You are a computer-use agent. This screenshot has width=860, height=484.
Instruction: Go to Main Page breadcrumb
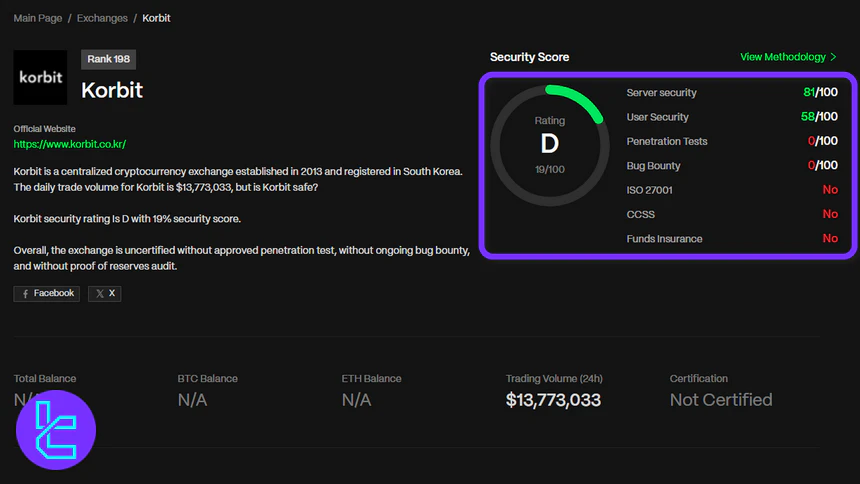(38, 18)
